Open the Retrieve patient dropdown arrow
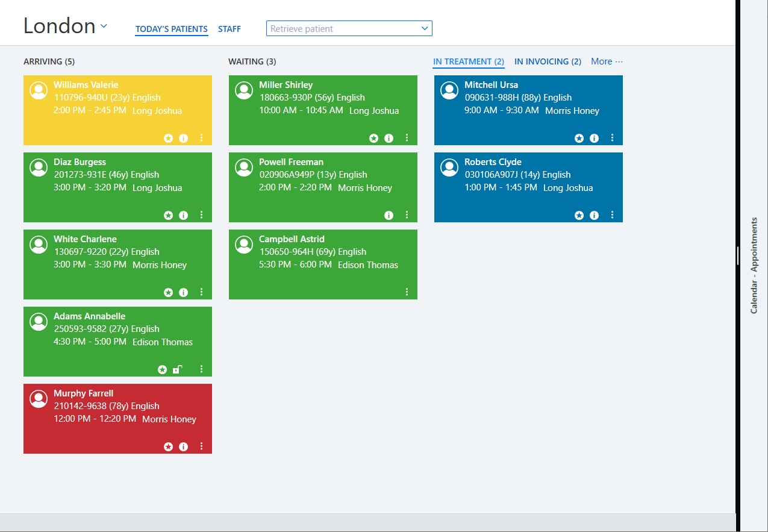This screenshot has height=532, width=768. tap(425, 28)
